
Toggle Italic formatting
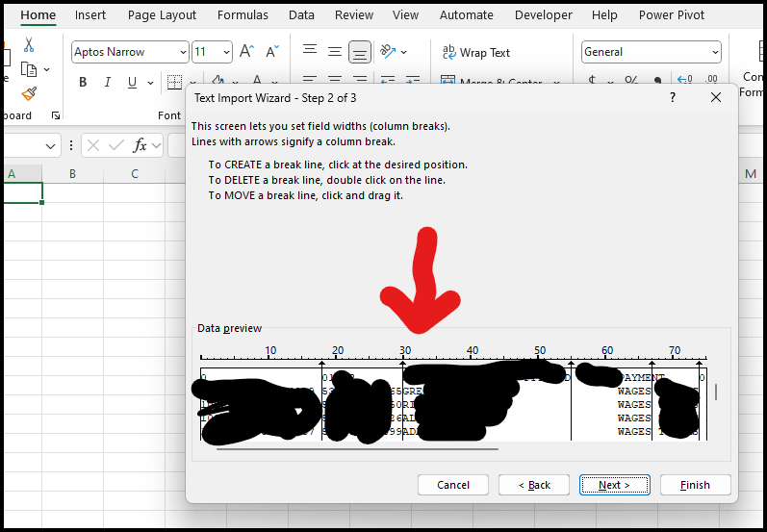click(x=108, y=83)
